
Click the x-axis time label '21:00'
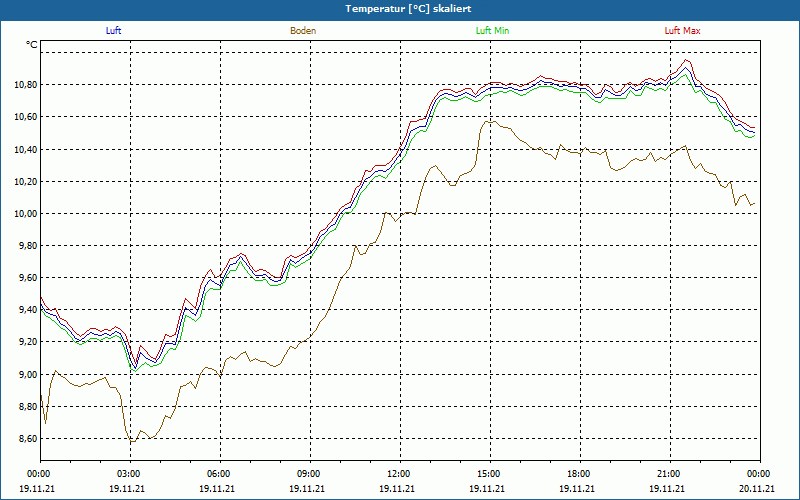tap(670, 474)
